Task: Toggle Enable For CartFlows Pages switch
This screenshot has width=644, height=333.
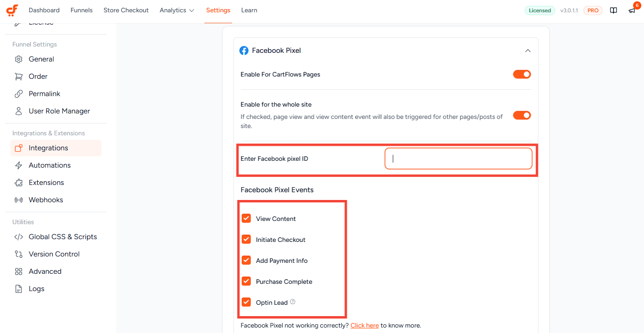Action: pyautogui.click(x=522, y=74)
